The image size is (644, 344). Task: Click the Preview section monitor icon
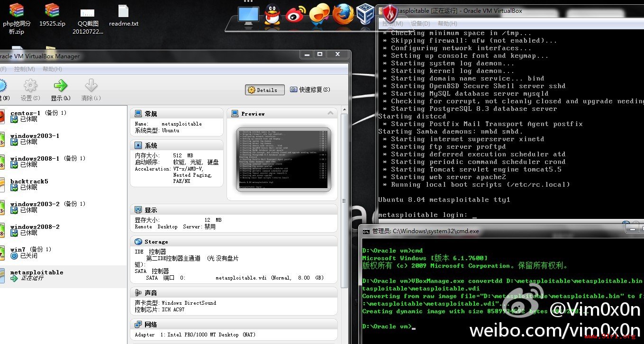[x=235, y=114]
